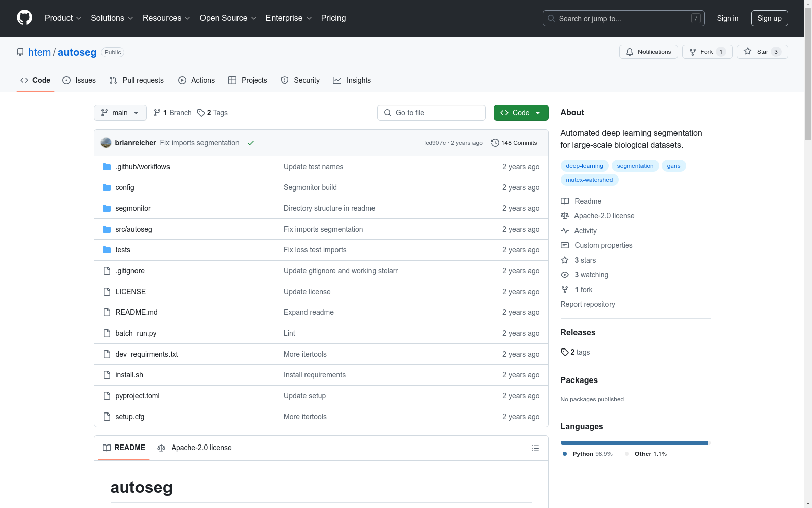The height and width of the screenshot is (508, 812).
Task: Open the 1 Branch link
Action: click(173, 113)
